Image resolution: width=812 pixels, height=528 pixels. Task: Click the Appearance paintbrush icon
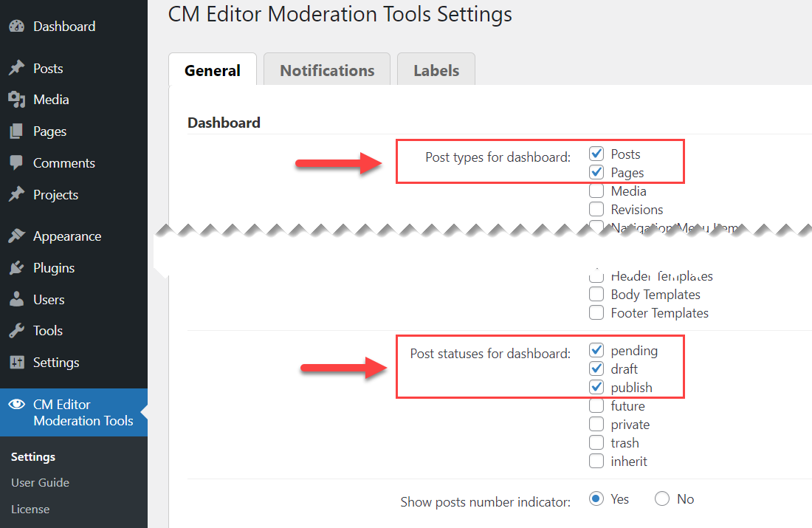click(16, 236)
